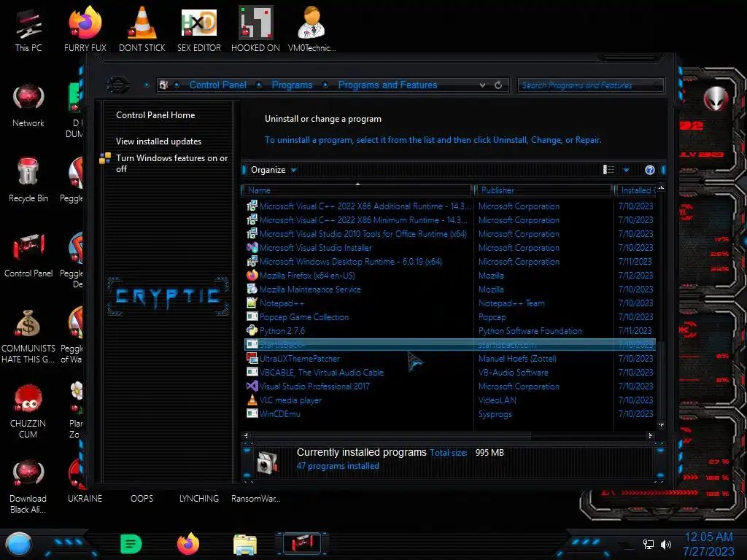The image size is (747, 560).
Task: Launch Firefox from the taskbar
Action: point(188,544)
